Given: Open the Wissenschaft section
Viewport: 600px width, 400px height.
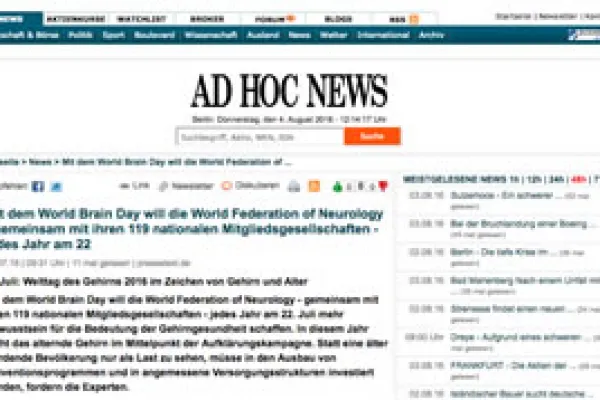Looking at the screenshot, I should [211, 35].
